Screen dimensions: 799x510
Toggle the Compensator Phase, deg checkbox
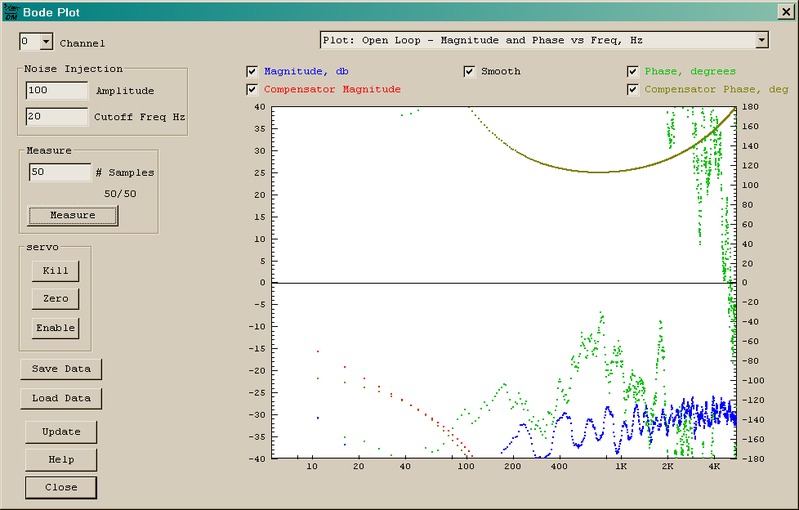click(633, 90)
